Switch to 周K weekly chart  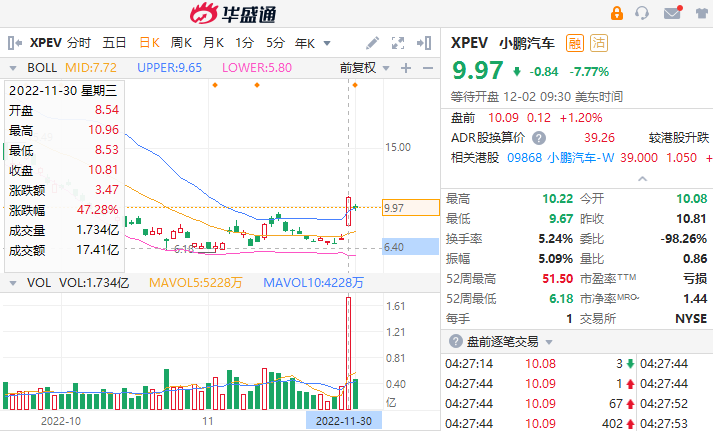[181, 43]
